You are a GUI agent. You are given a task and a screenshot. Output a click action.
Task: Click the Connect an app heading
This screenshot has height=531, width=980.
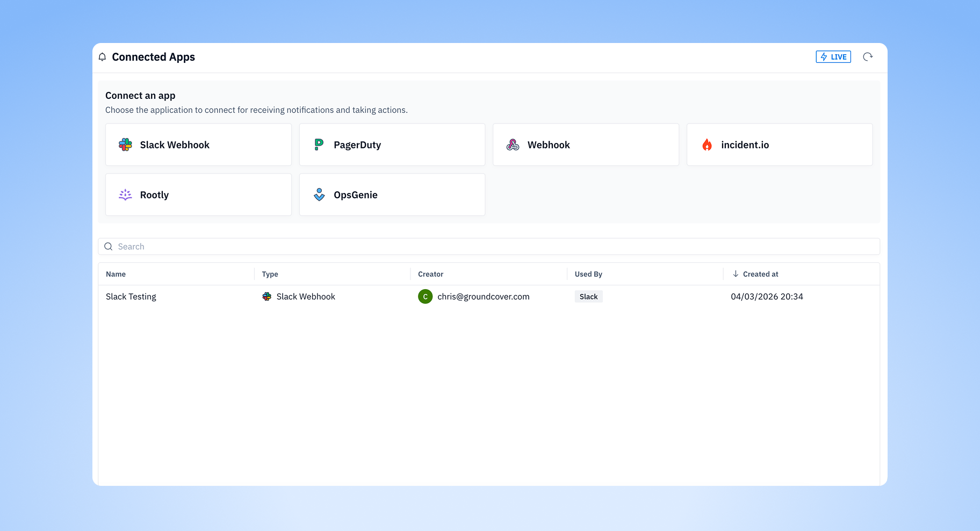click(x=140, y=96)
